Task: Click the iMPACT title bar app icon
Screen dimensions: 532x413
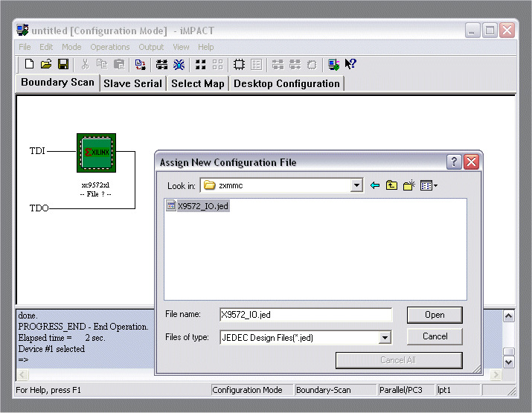Action: pos(23,31)
